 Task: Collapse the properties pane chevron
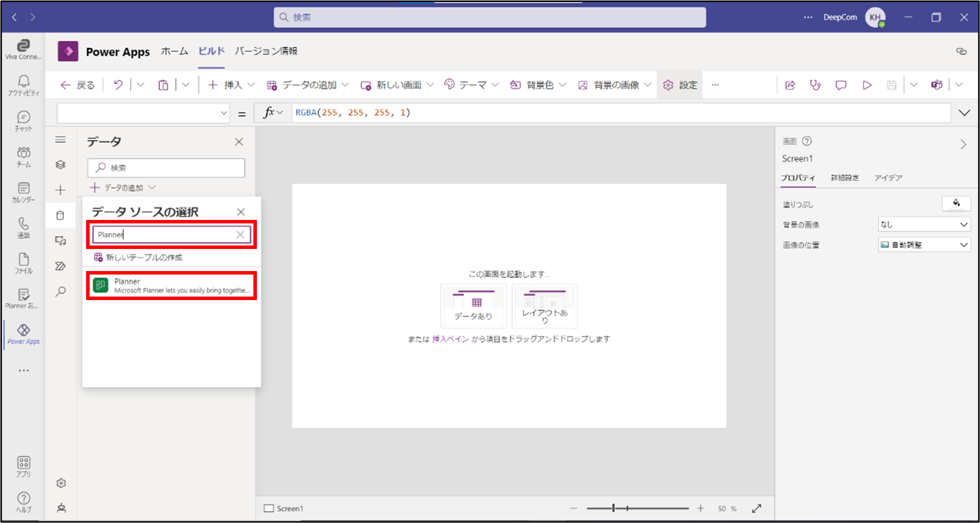tap(963, 145)
